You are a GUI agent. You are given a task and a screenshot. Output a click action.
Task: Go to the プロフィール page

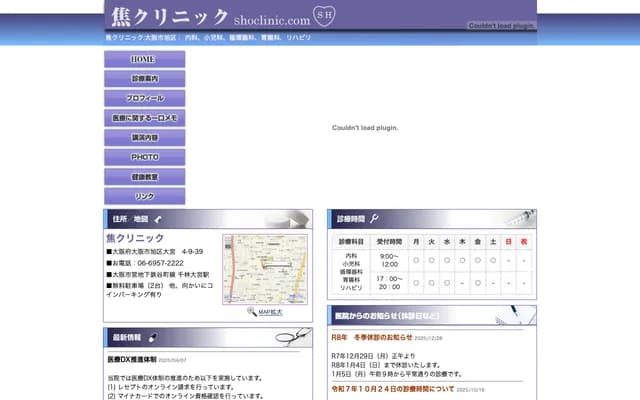tap(144, 98)
